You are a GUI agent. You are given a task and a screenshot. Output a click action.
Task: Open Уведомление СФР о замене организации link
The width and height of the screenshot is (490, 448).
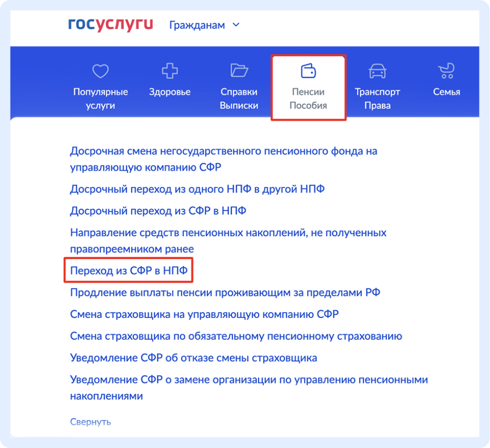(249, 388)
